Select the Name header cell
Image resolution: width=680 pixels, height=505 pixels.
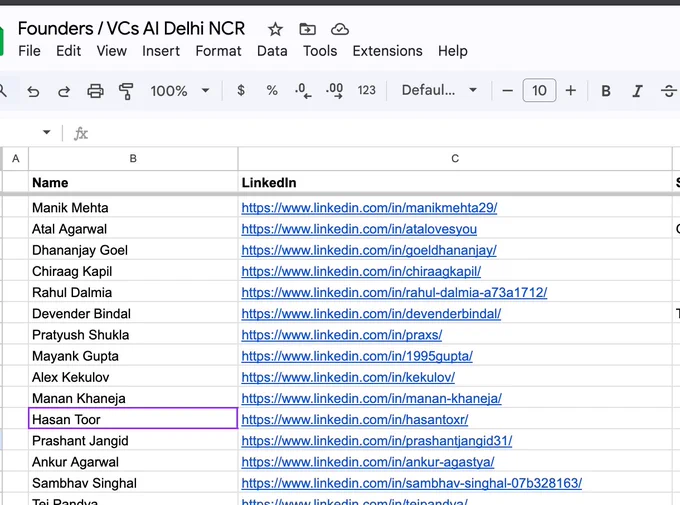[133, 183]
